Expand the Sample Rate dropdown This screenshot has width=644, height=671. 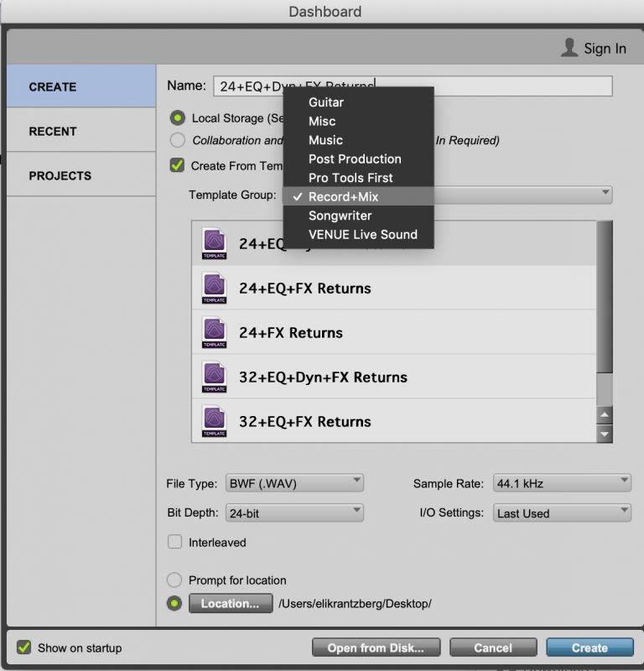coord(561,483)
